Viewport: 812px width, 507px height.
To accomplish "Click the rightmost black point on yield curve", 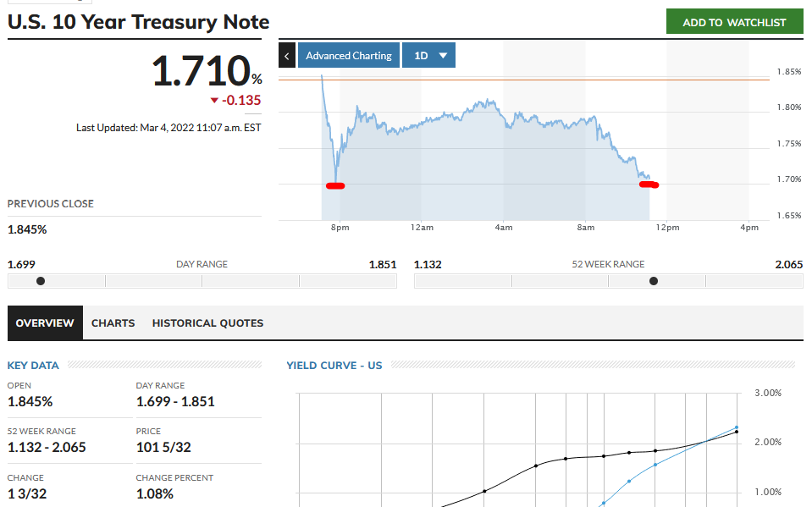I will point(737,432).
